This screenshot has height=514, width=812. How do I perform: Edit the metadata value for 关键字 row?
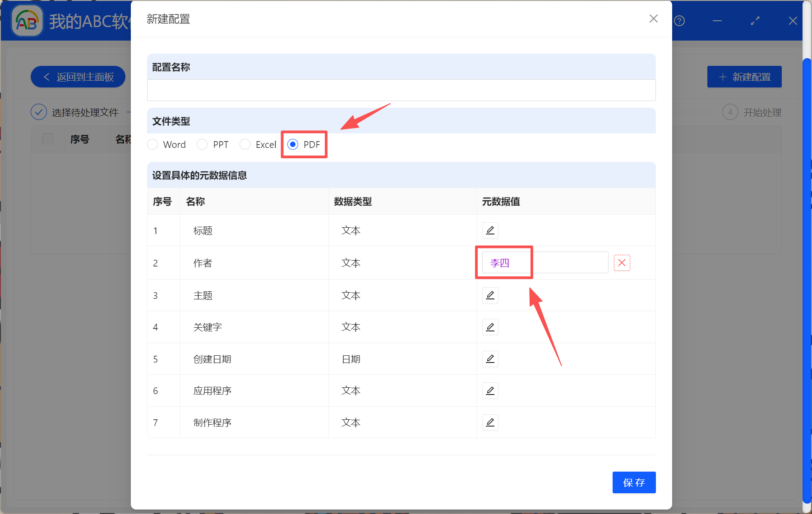pos(490,327)
